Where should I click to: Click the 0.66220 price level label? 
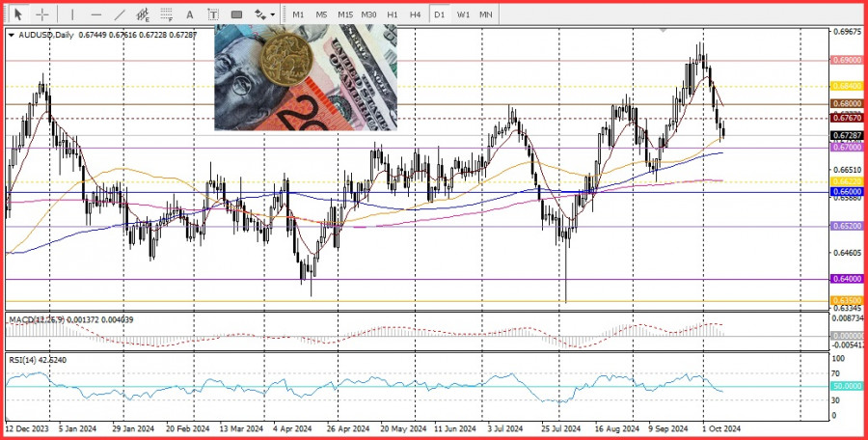(847, 181)
